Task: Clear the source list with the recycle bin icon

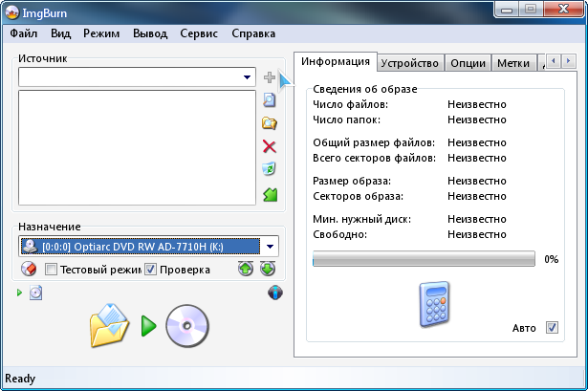Action: click(270, 169)
